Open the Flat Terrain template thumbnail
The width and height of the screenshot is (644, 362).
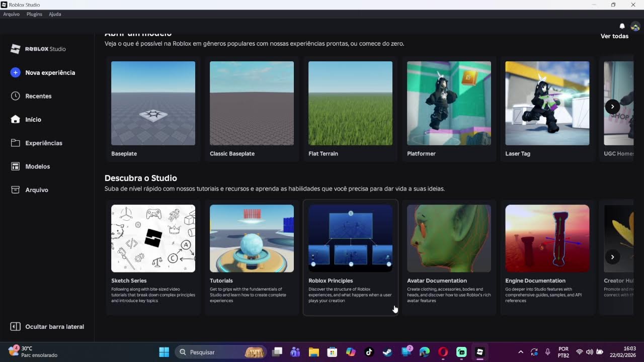[x=350, y=103]
